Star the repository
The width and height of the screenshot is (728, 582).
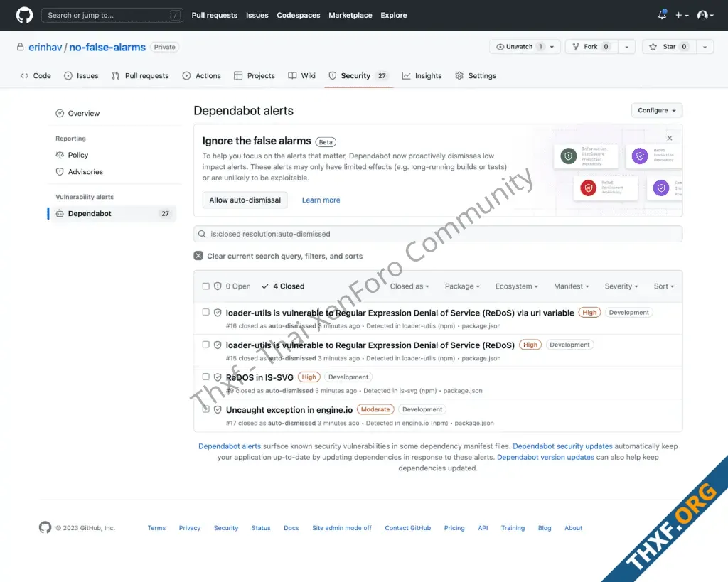coord(670,47)
